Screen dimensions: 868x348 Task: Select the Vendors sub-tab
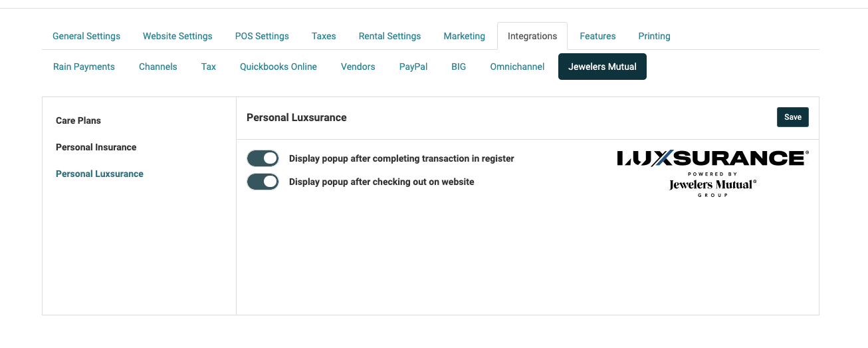pos(358,67)
